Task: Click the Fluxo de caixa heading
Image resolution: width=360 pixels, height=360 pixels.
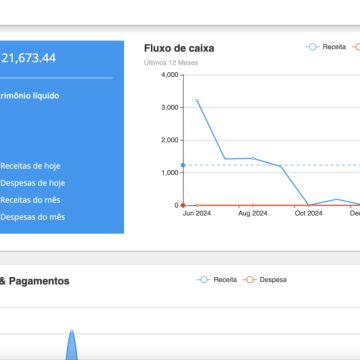Action: [179, 48]
